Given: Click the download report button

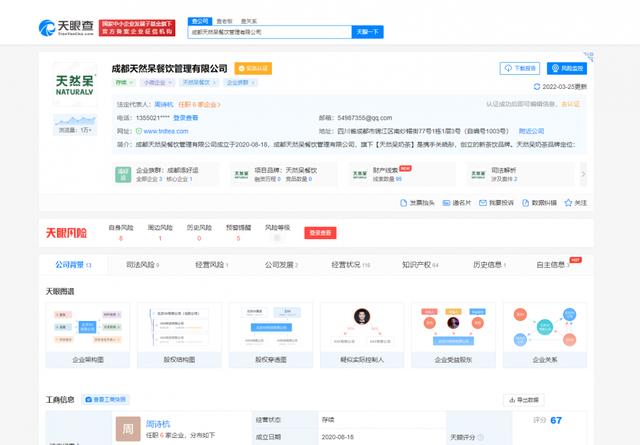Looking at the screenshot, I should pyautogui.click(x=520, y=68).
